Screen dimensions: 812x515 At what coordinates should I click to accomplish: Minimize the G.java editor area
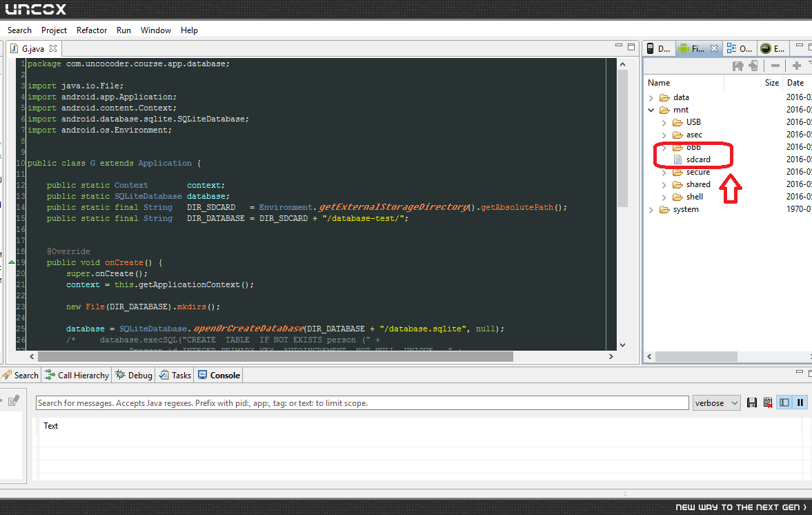tap(618, 46)
